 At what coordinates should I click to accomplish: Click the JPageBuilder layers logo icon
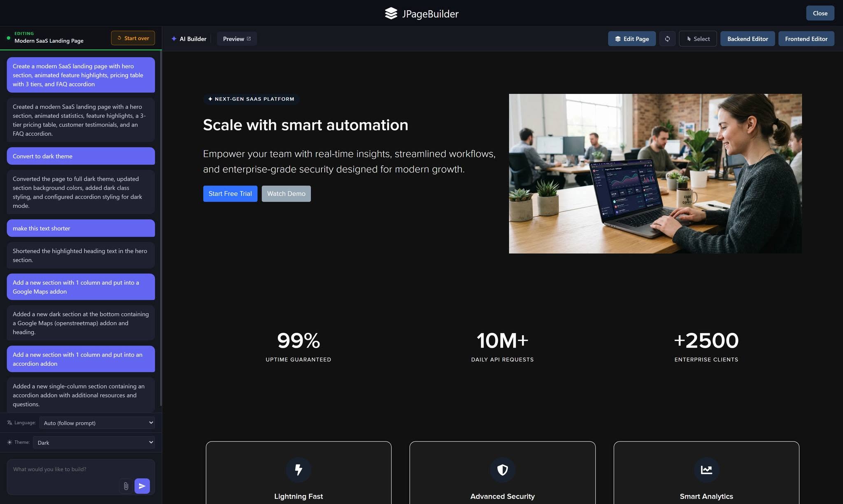pyautogui.click(x=391, y=14)
